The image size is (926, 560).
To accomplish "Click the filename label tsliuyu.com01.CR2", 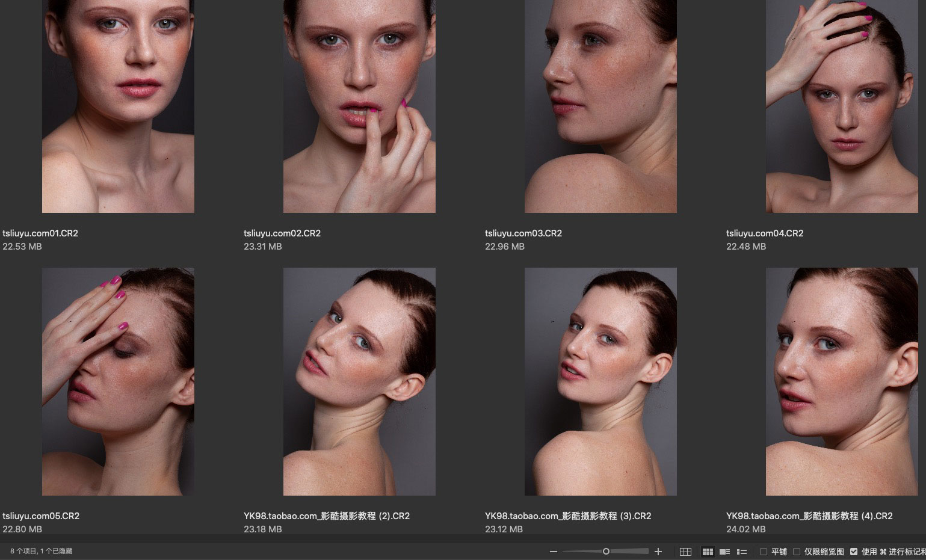I will pos(40,233).
